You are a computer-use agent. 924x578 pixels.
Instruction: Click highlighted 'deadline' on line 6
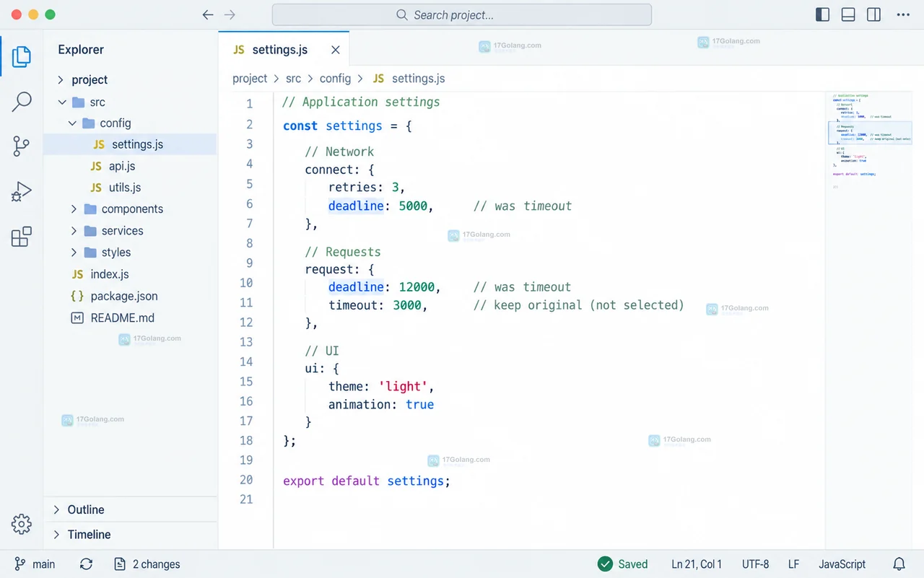(x=356, y=206)
